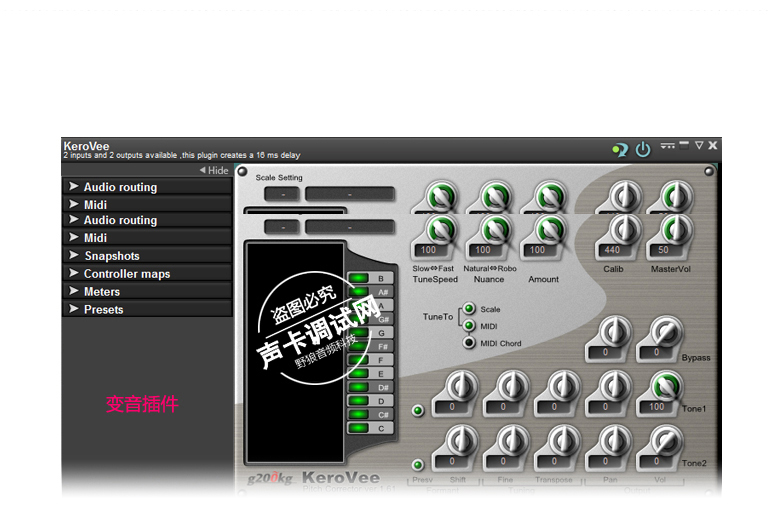768x528 pixels.
Task: Expand the Controller maps section
Action: 147,273
